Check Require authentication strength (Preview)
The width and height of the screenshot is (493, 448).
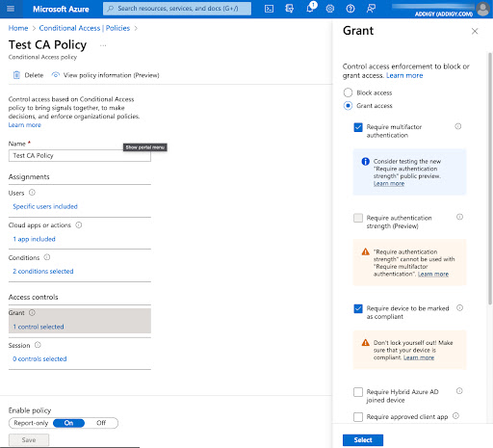[358, 218]
